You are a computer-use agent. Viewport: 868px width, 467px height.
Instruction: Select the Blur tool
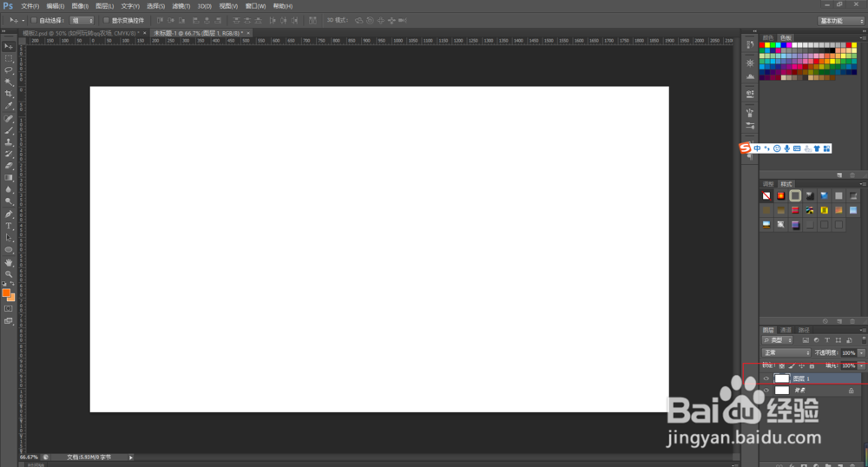[x=9, y=189]
